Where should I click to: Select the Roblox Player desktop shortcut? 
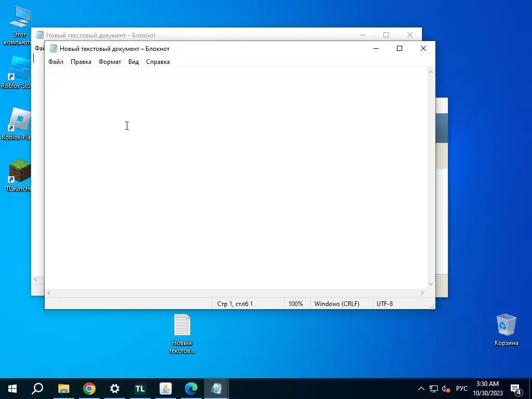16,124
